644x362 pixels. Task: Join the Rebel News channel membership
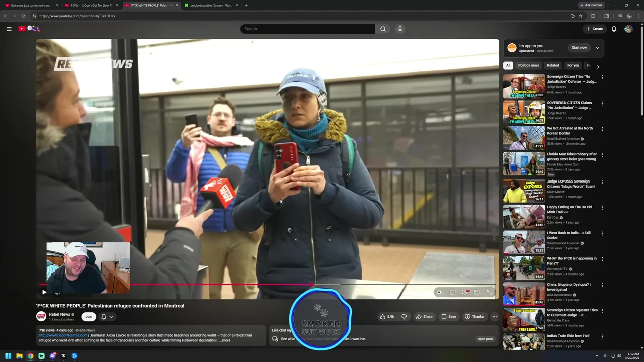point(89,317)
